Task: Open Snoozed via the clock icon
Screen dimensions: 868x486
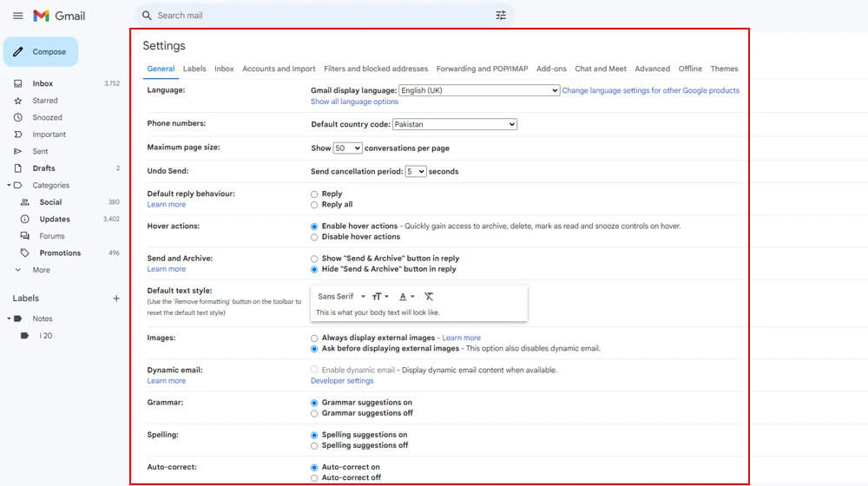Action: (x=17, y=117)
